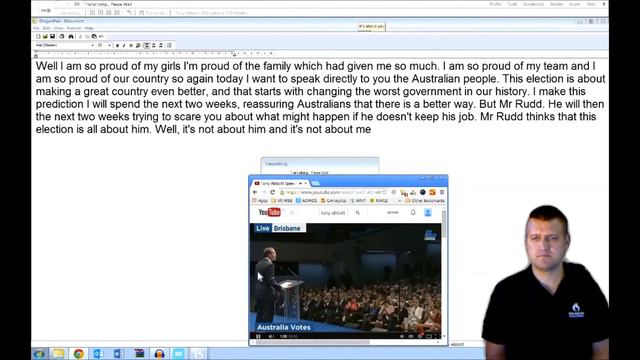Toggle Underline formatting in DragonPad
Screen dimensions: 640x360
[131, 45]
